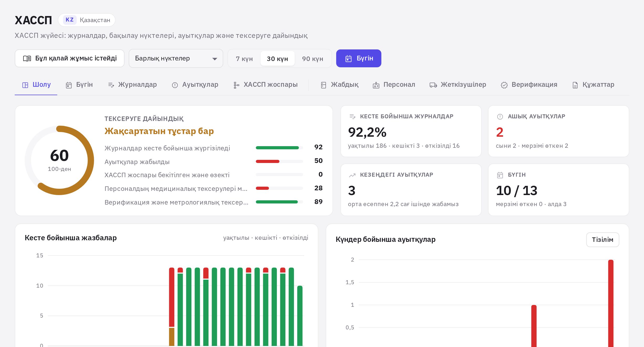Click the Жабдық tab equipment icon
This screenshot has height=347, width=644.
pyautogui.click(x=324, y=85)
